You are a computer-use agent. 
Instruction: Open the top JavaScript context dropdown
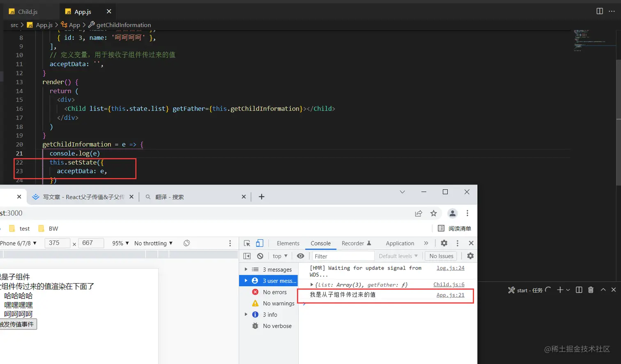[x=280, y=256]
